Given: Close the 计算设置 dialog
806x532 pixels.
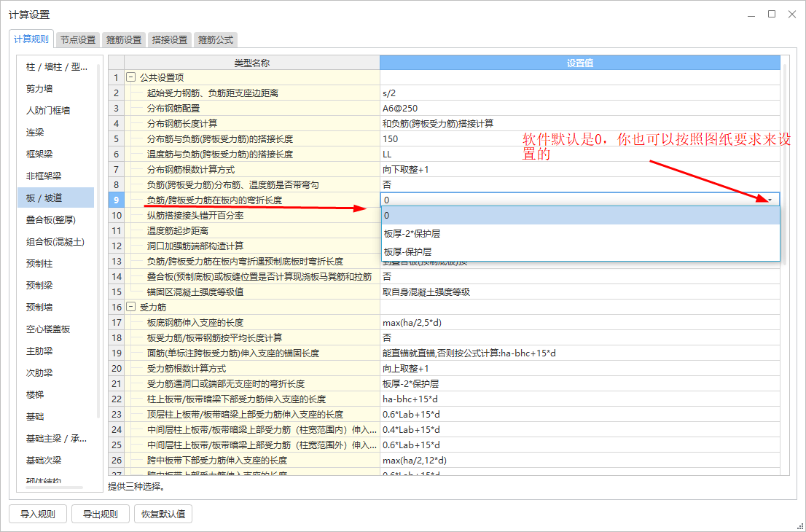Looking at the screenshot, I should point(792,15).
